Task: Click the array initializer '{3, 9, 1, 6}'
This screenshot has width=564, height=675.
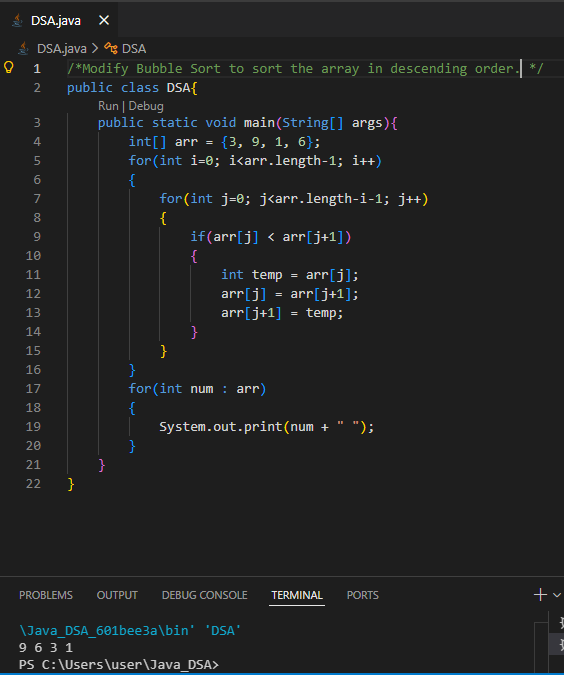Action: coord(267,142)
